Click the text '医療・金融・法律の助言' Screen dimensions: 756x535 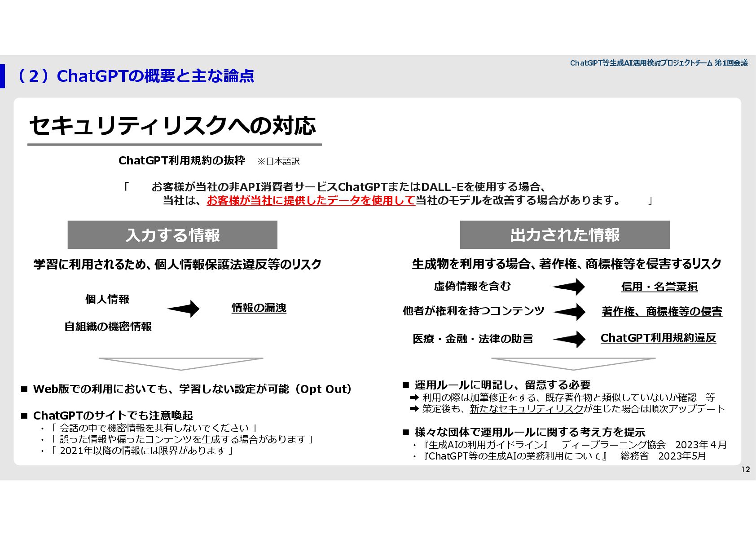(473, 339)
